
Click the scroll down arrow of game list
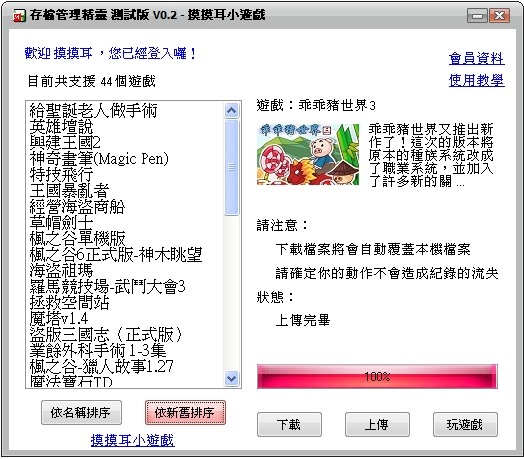point(231,378)
